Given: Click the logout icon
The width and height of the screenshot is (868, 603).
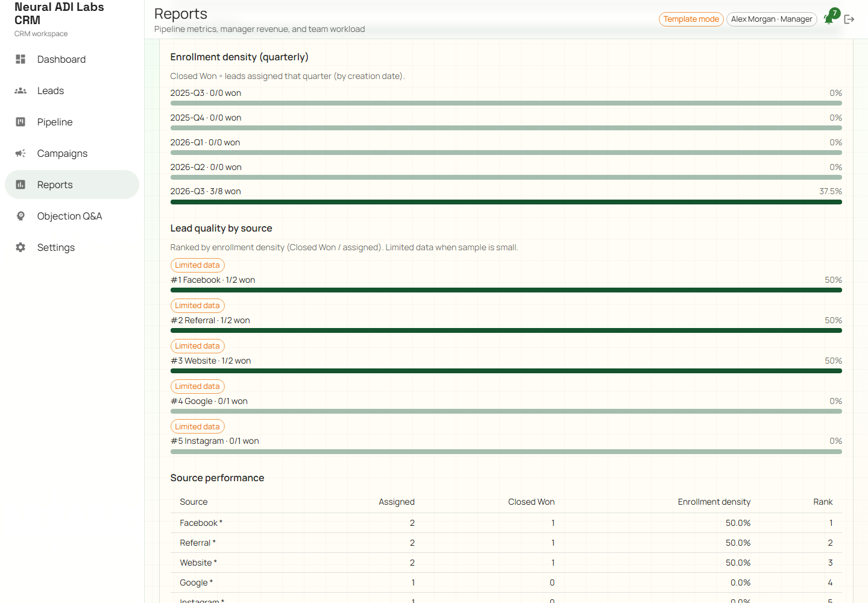Looking at the screenshot, I should 849,19.
